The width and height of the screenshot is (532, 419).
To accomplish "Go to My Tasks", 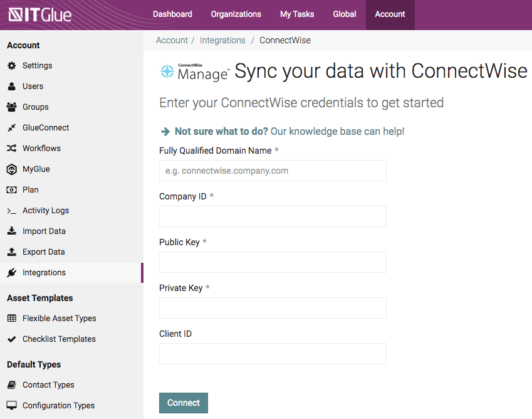I will pyautogui.click(x=297, y=14).
